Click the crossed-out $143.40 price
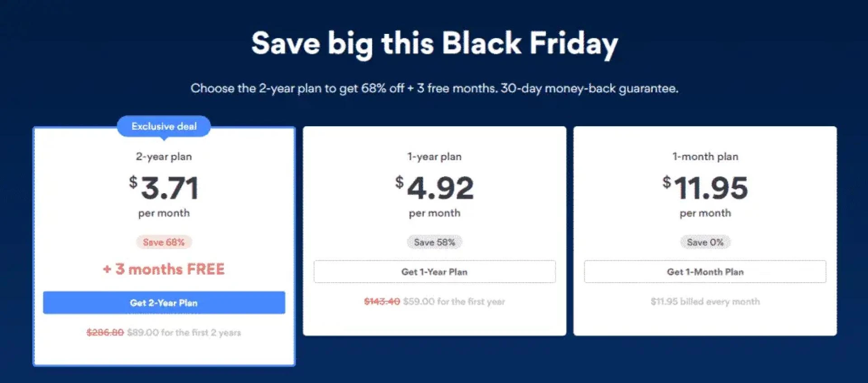 click(382, 301)
